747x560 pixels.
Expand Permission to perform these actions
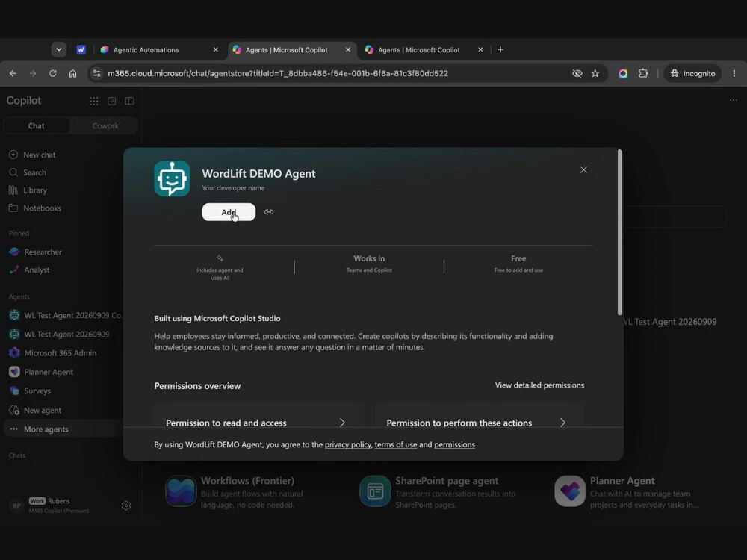pyautogui.click(x=479, y=423)
